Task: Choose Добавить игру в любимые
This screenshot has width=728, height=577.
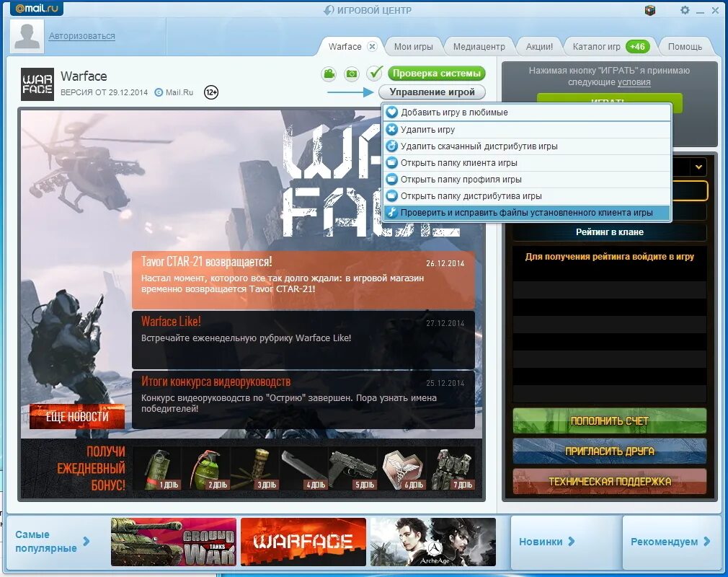Action: (x=527, y=113)
